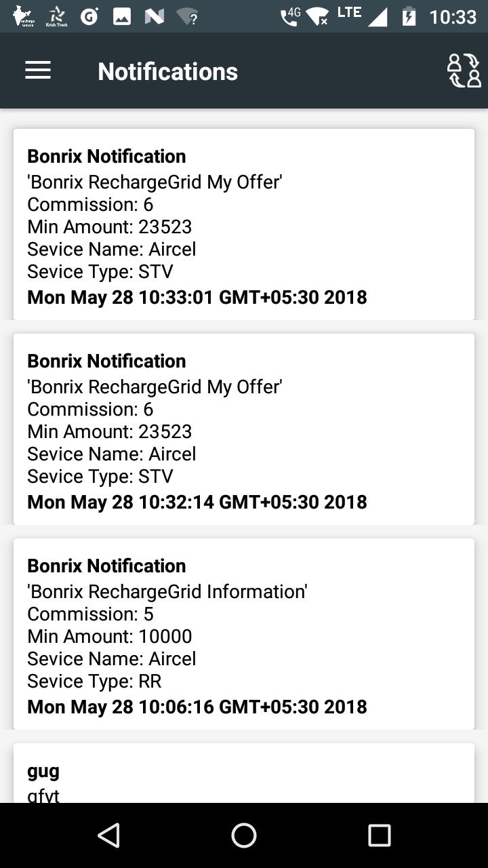Viewport: 488px width, 868px height.
Task: Tap the 10:06:16 notification timestamp
Action: pyautogui.click(x=197, y=707)
